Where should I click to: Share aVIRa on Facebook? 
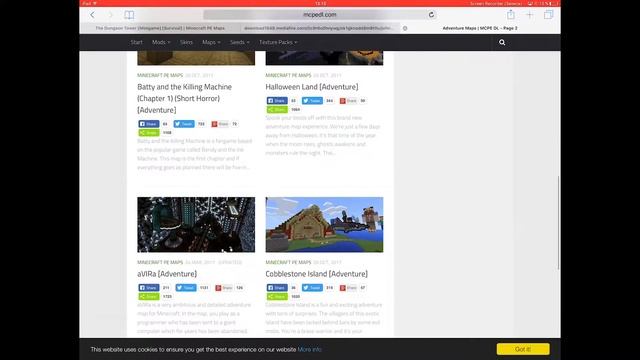(x=149, y=287)
